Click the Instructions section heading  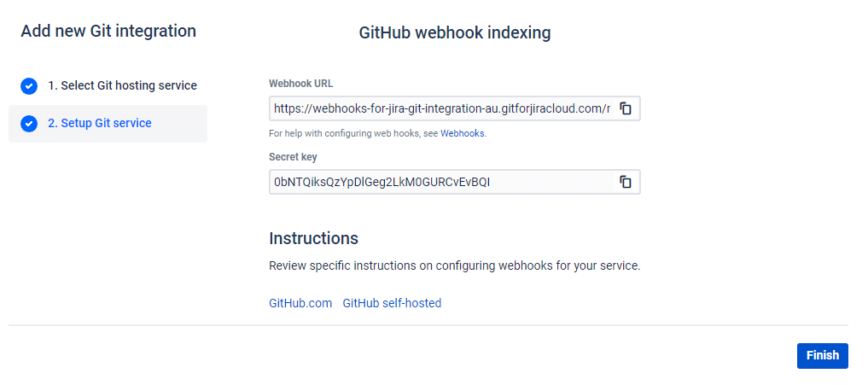[x=313, y=238]
